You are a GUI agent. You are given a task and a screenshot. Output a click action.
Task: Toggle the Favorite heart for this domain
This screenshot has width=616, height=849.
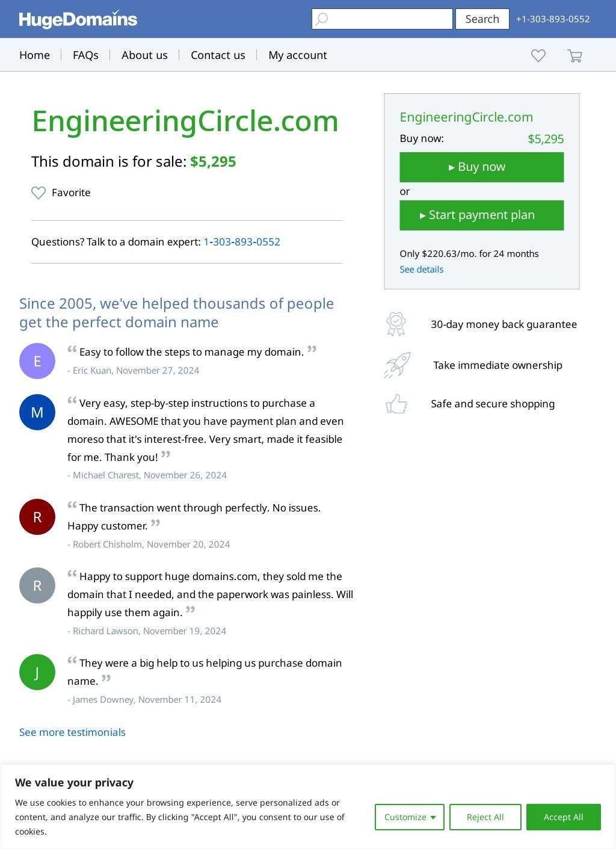pyautogui.click(x=38, y=193)
